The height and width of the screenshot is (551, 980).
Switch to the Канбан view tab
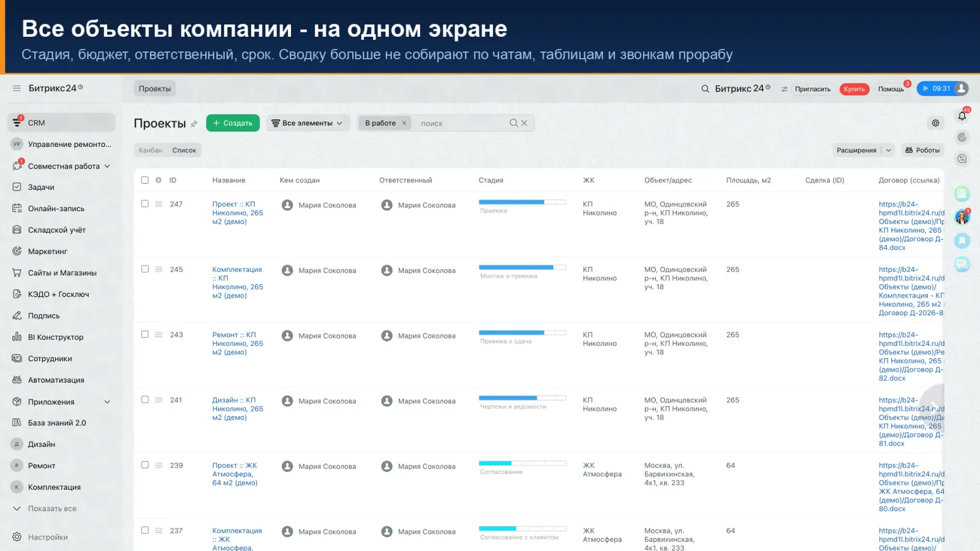(151, 150)
